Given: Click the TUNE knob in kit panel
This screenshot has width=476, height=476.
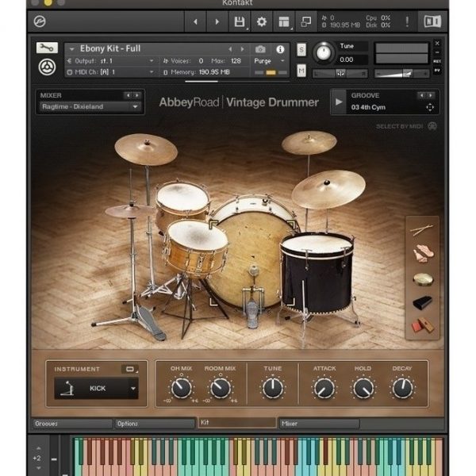Looking at the screenshot, I should (273, 388).
